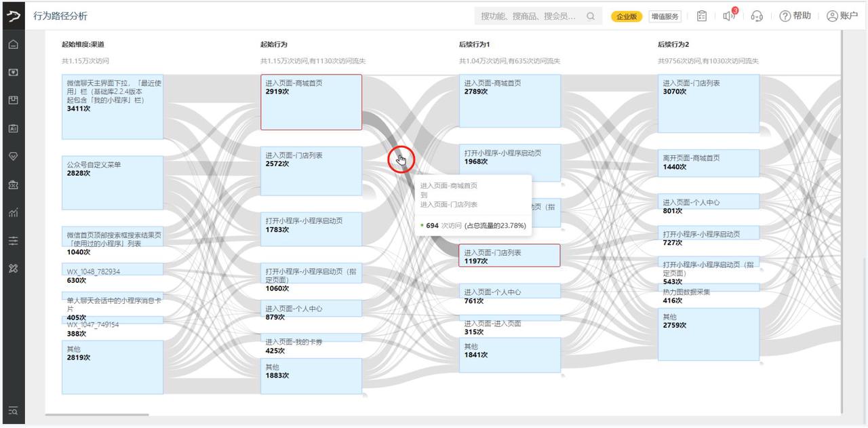Select the 进入页面-门店列表 3070次 node

pos(709,103)
